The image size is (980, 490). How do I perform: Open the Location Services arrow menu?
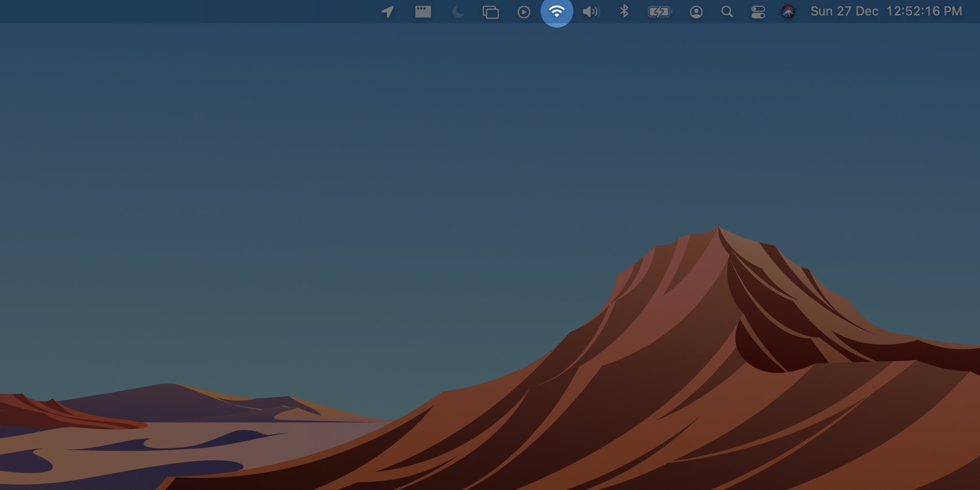pyautogui.click(x=387, y=12)
